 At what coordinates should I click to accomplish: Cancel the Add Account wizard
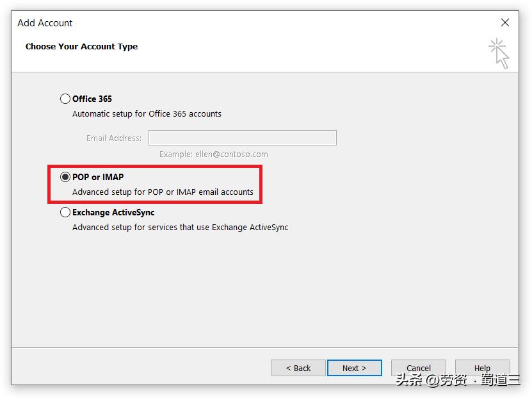coord(418,368)
